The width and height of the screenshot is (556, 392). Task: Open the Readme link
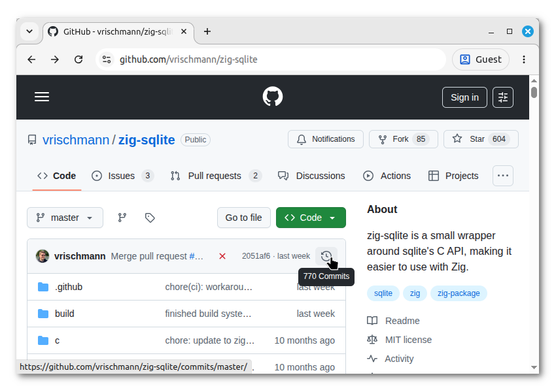(x=402, y=321)
